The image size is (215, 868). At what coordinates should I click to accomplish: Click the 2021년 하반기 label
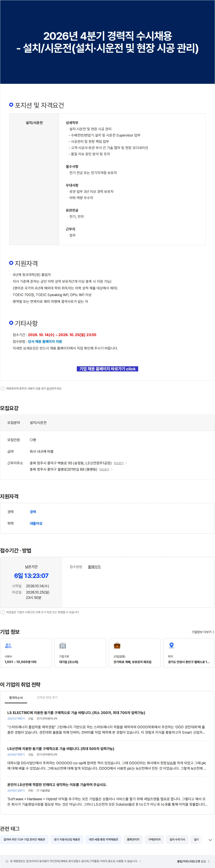pyautogui.click(x=16, y=718)
